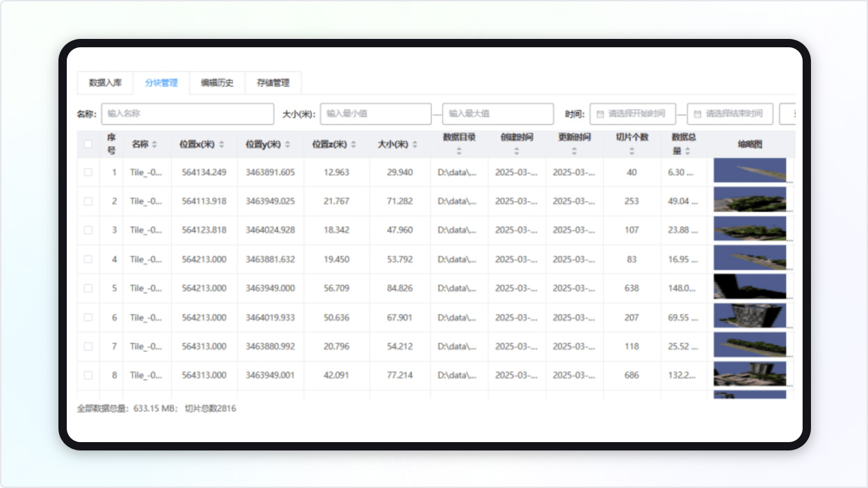Toggle the select-all checkbox in table header
This screenshot has width=868, height=488.
(x=88, y=145)
